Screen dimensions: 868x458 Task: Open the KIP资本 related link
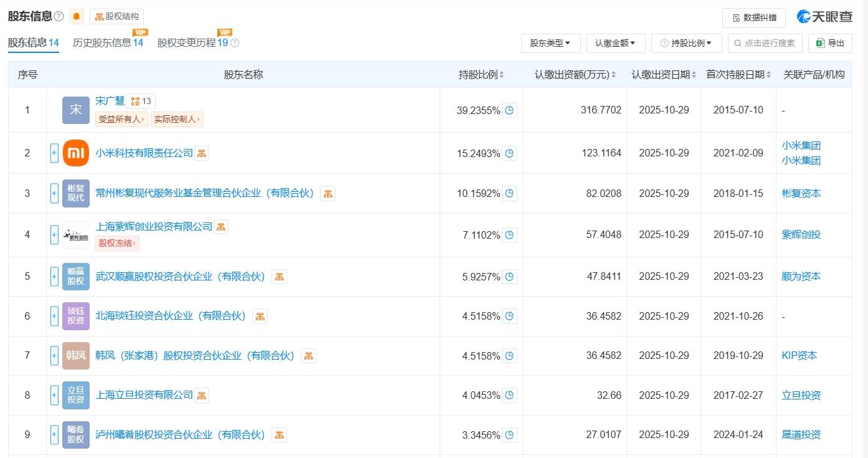coord(800,356)
